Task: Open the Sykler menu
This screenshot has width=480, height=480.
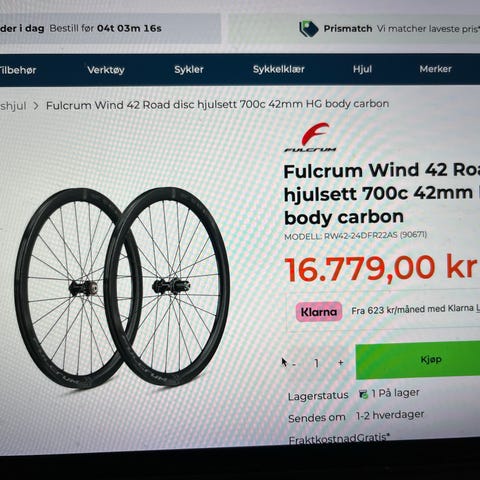Action: click(x=189, y=69)
